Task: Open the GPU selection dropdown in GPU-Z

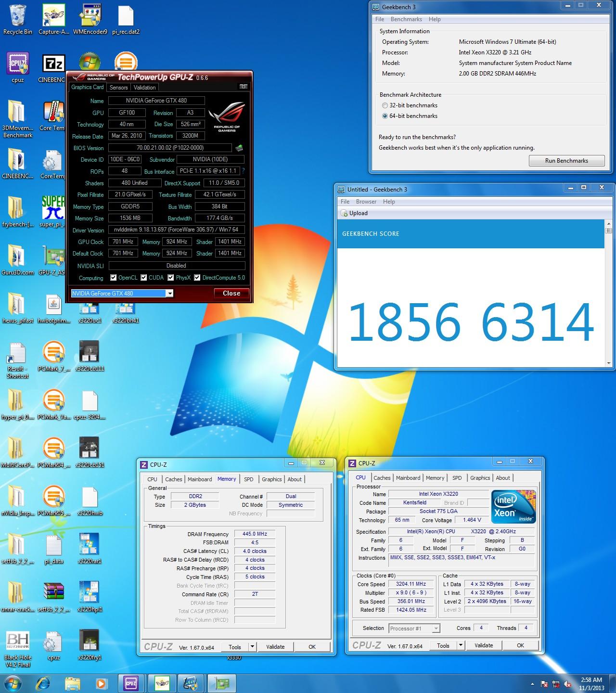Action: [x=169, y=293]
